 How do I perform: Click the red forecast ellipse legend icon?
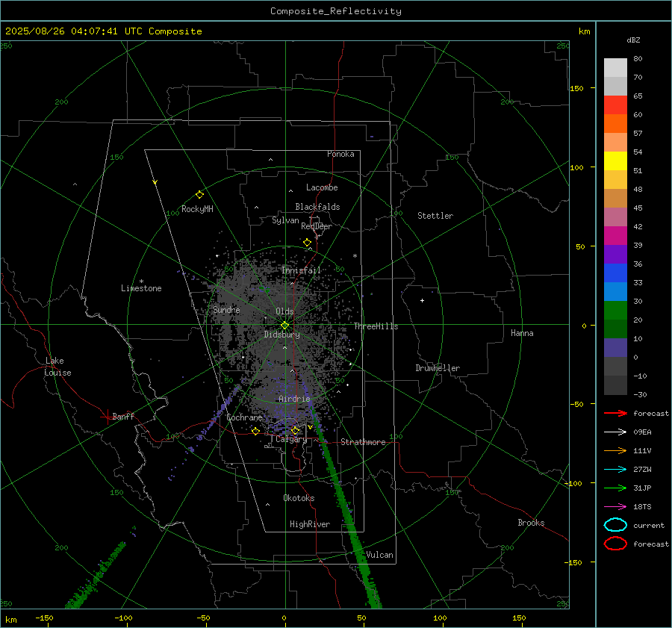point(615,544)
